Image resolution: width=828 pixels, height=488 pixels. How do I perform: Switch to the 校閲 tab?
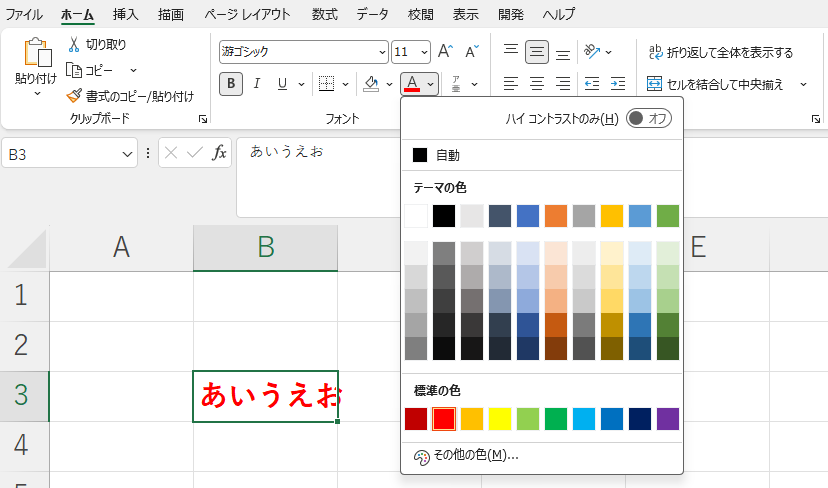420,14
